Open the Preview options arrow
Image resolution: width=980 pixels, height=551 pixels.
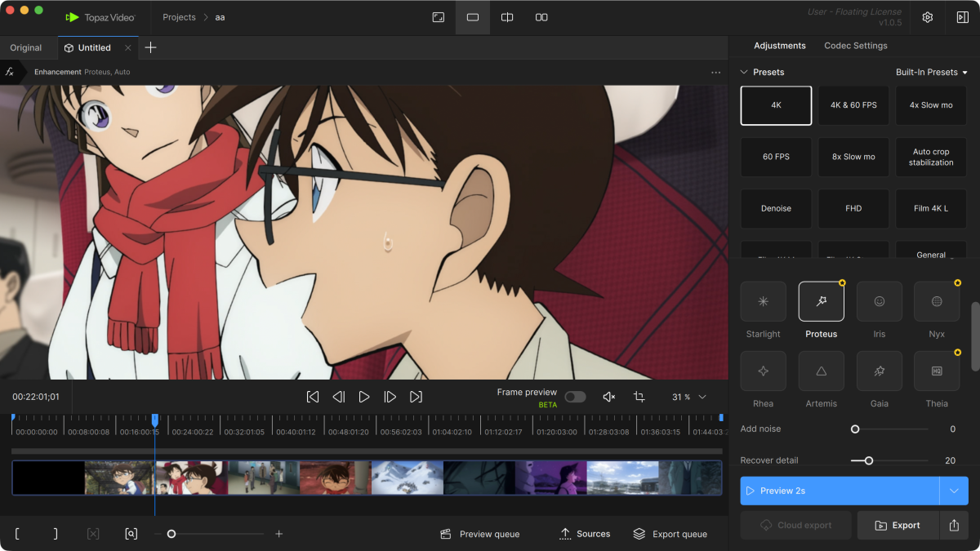click(x=954, y=491)
